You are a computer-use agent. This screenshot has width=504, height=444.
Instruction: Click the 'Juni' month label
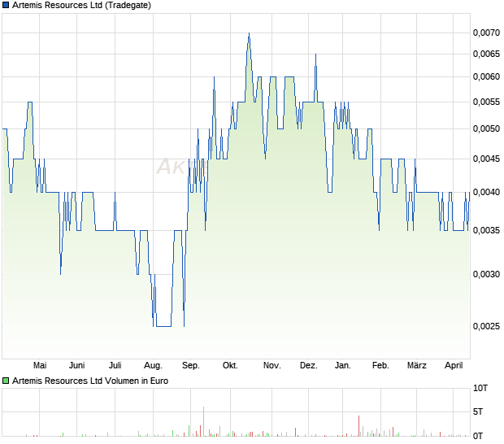point(77,365)
